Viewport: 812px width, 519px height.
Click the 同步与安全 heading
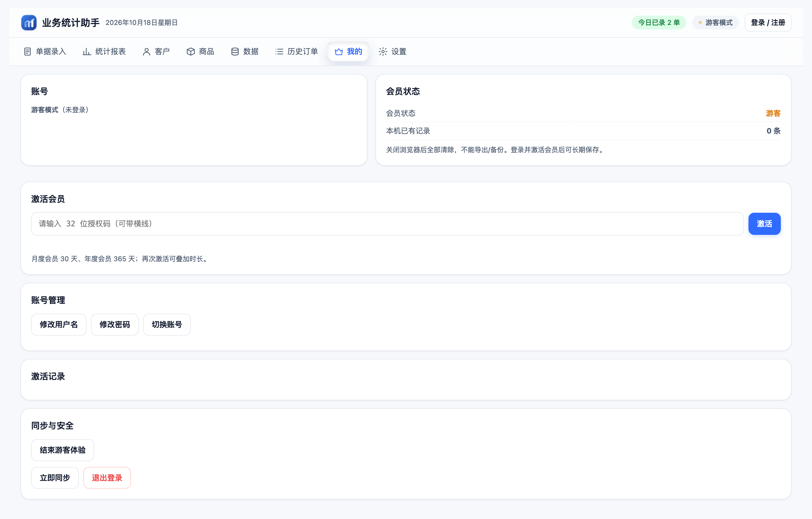click(x=52, y=426)
